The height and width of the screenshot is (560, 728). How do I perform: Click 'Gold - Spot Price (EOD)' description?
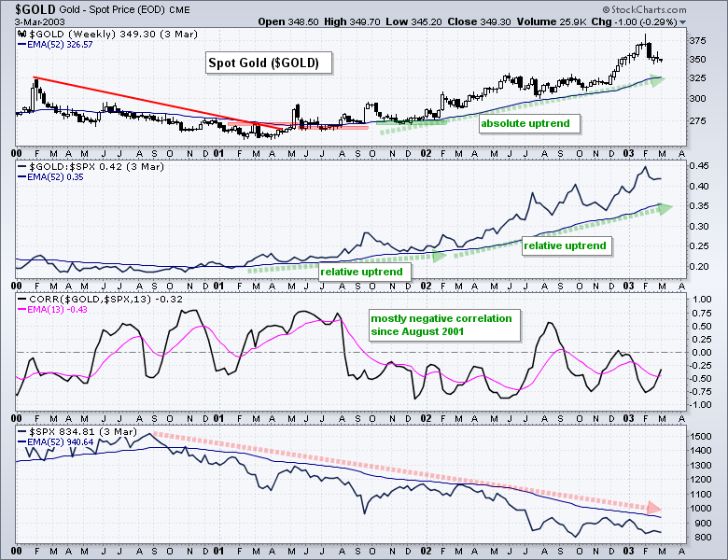(112, 9)
